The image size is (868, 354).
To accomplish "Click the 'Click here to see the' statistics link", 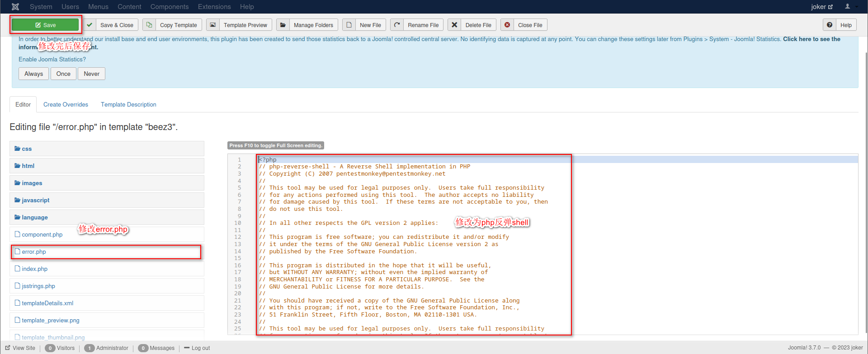I will point(811,39).
